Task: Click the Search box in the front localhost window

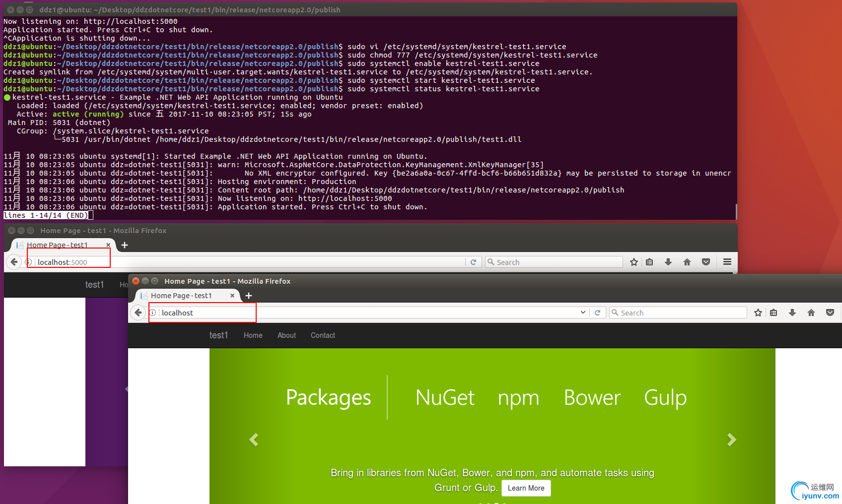Action: click(x=678, y=313)
